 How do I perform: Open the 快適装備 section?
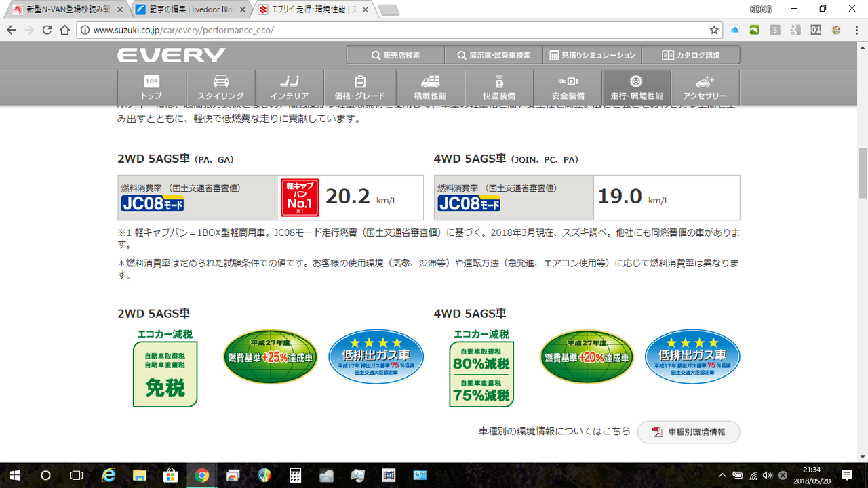pos(499,88)
